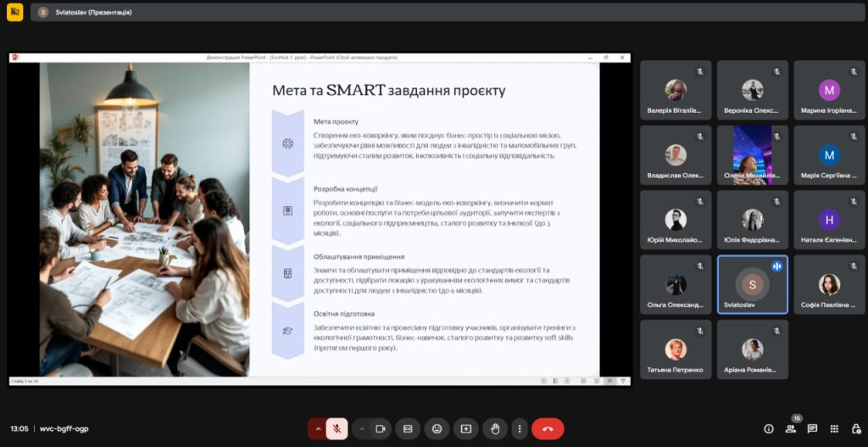The image size is (868, 447).
Task: Open the emoji reactions picker
Action: [x=437, y=429]
